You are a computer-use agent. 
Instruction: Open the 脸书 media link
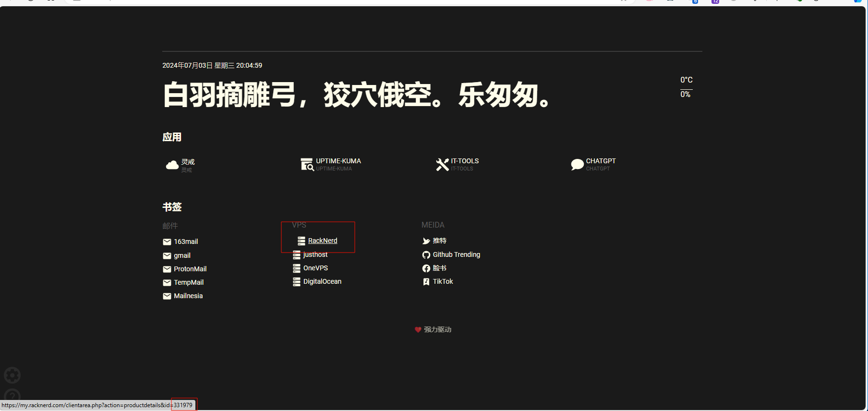(x=440, y=268)
